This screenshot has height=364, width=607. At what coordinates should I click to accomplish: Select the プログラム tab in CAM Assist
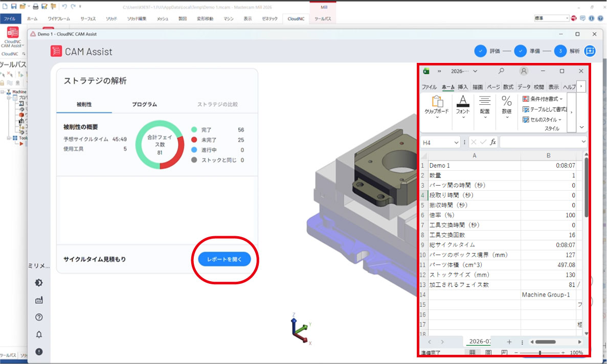(x=144, y=104)
